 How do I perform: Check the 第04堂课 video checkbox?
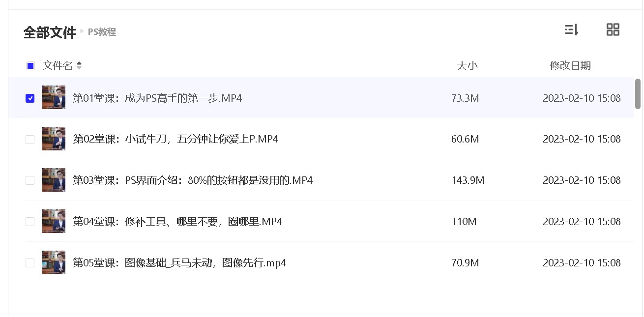pyautogui.click(x=30, y=221)
